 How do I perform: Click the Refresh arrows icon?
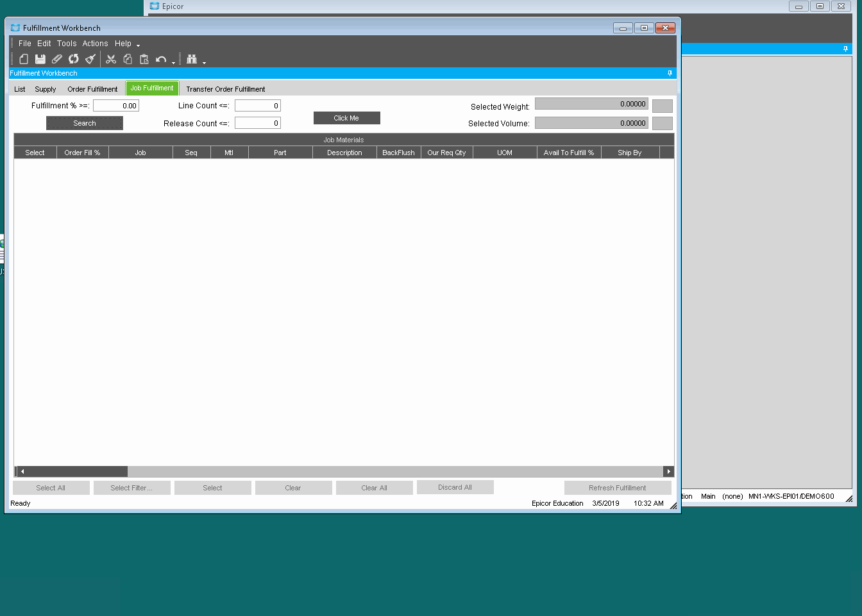pyautogui.click(x=74, y=59)
